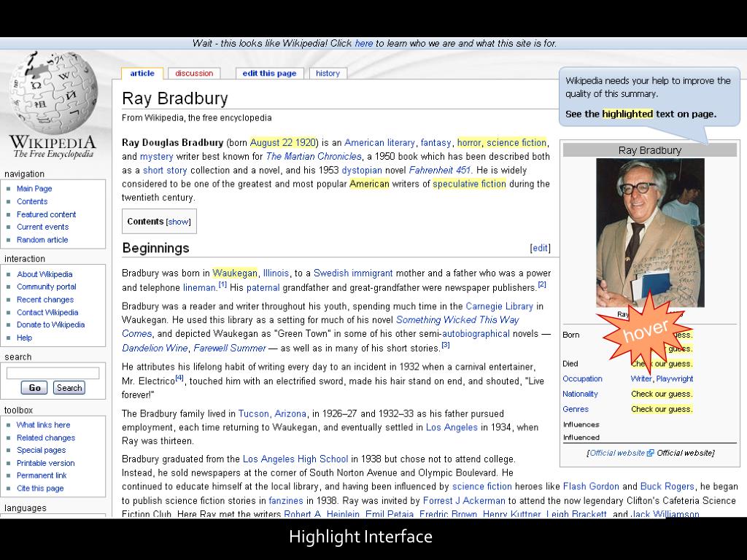Visit the Community portal

pyautogui.click(x=47, y=287)
